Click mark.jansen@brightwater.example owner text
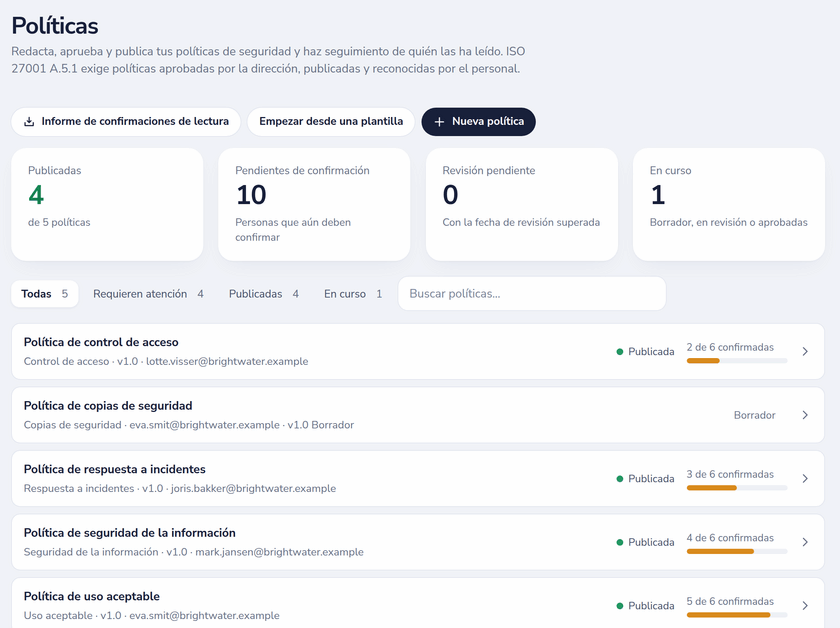Image resolution: width=840 pixels, height=628 pixels. click(279, 552)
